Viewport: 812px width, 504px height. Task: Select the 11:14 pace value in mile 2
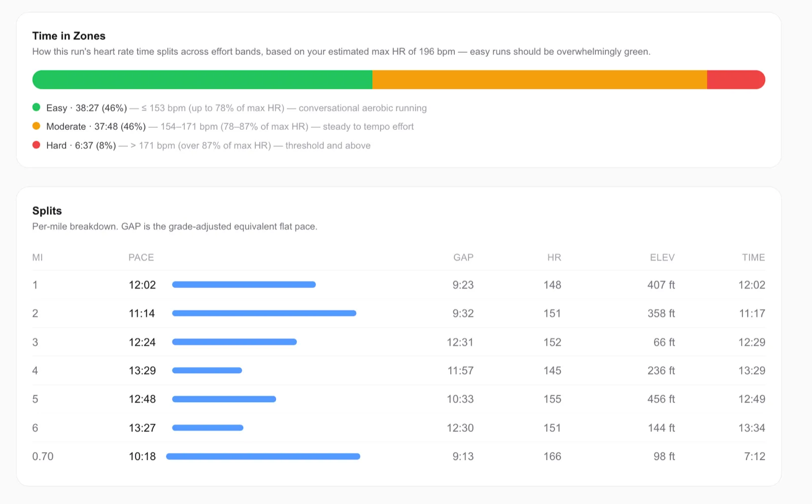[142, 313]
